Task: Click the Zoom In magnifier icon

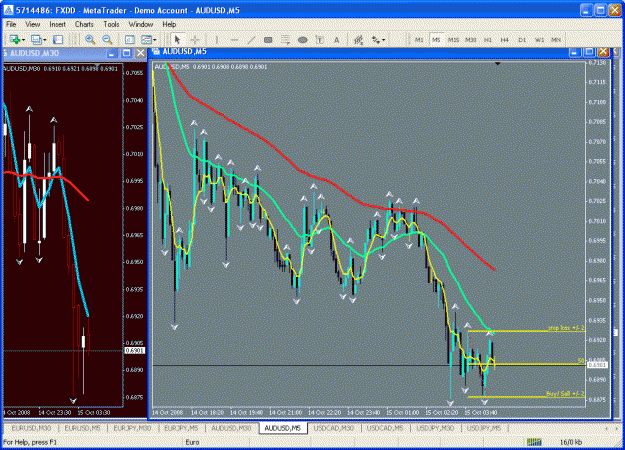Action: [90, 39]
